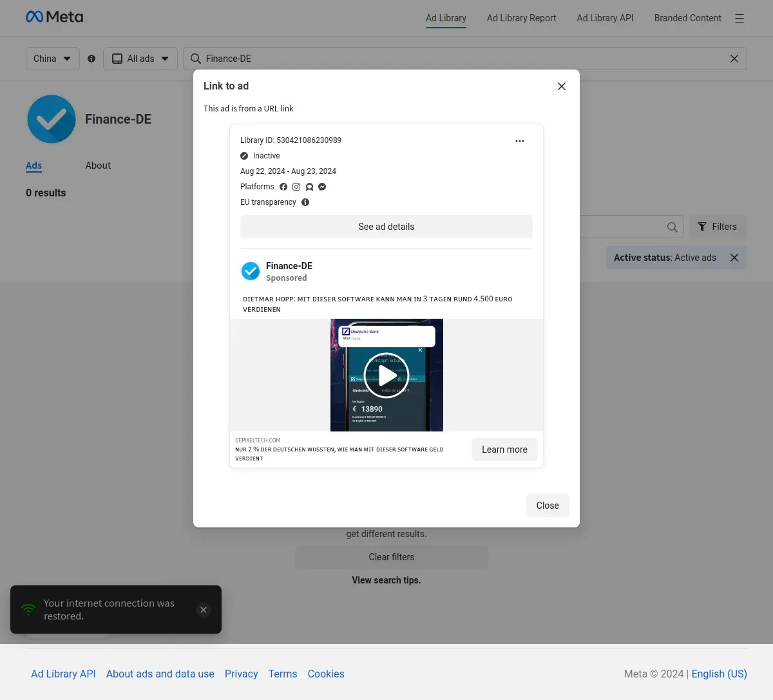Viewport: 773px width, 700px height.
Task: Open the three-dot ad options menu
Action: point(520,141)
